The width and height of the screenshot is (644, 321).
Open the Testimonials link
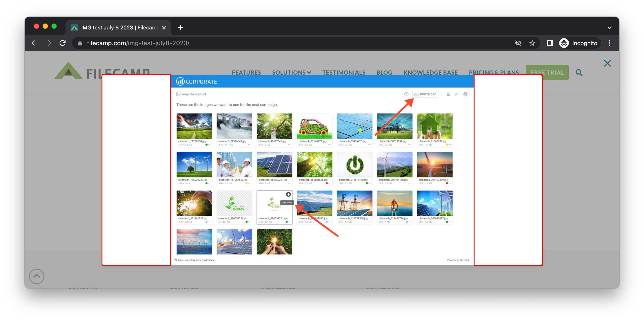tap(344, 72)
